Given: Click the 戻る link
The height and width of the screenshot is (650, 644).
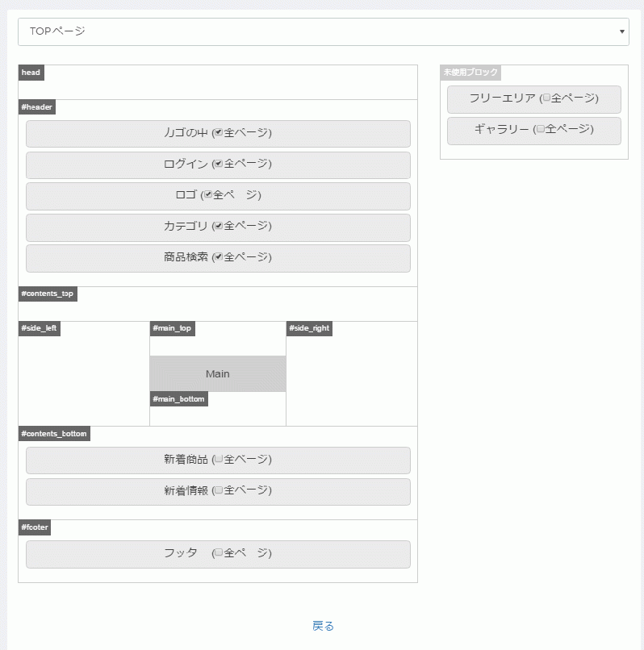Looking at the screenshot, I should tap(323, 626).
